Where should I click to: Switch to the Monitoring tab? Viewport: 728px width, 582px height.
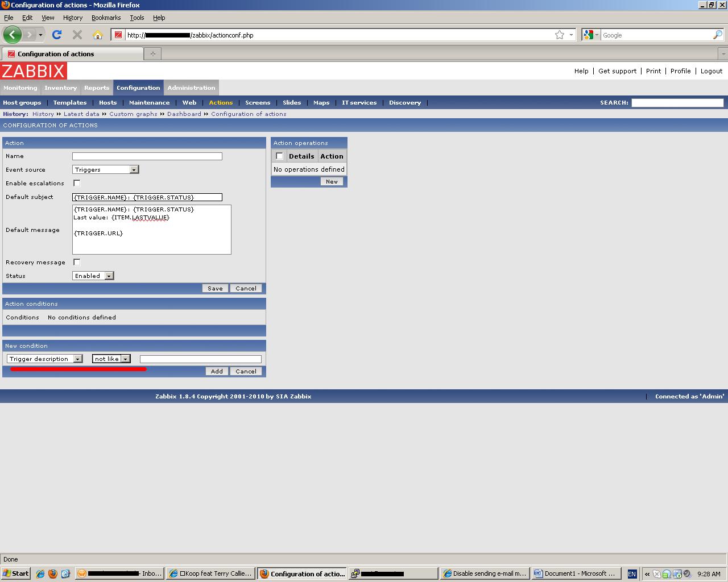tap(20, 88)
